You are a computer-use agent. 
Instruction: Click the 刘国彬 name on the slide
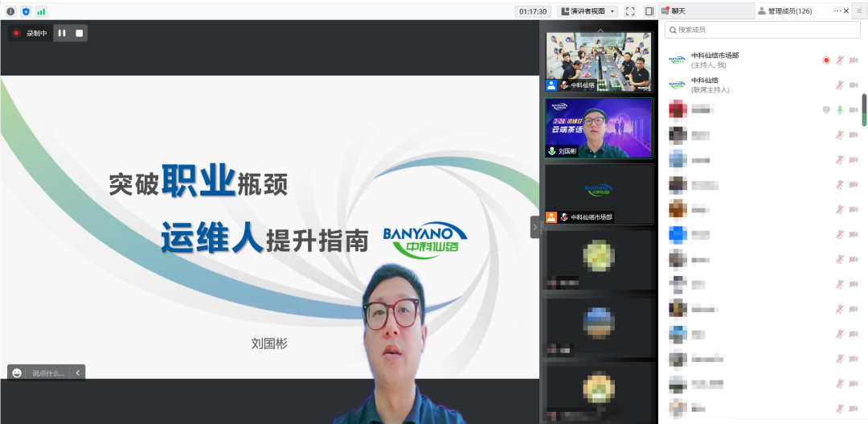click(269, 344)
